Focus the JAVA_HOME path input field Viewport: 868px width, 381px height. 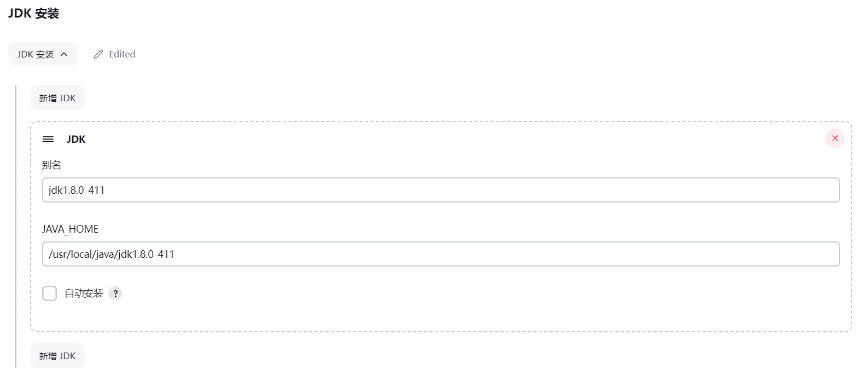pos(441,254)
